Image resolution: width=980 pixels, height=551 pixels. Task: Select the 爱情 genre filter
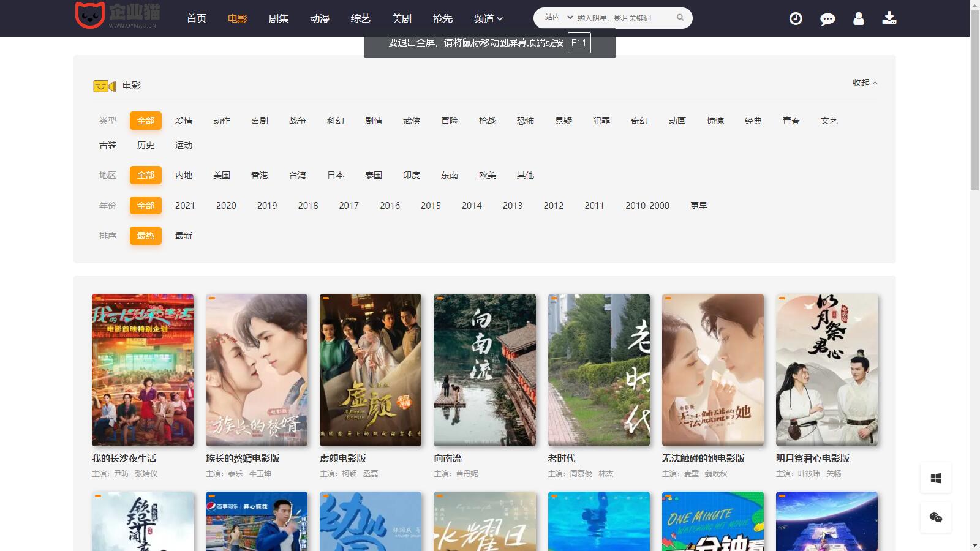pos(184,121)
